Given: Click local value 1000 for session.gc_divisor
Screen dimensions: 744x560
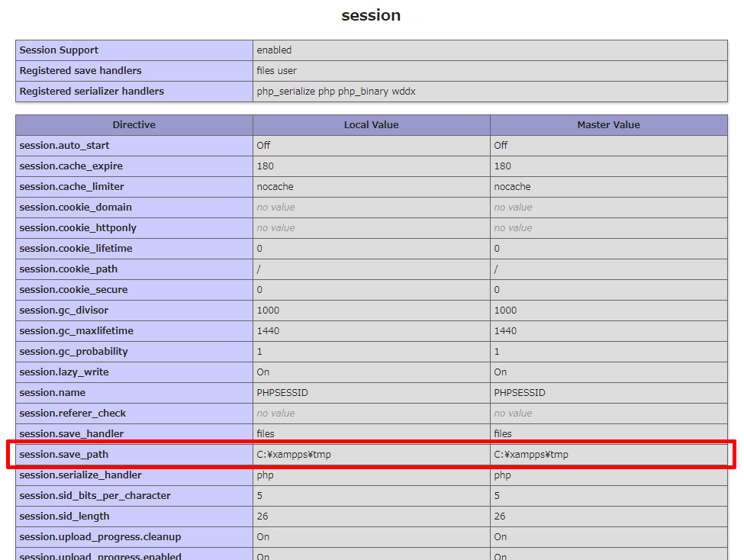Looking at the screenshot, I should click(268, 311).
